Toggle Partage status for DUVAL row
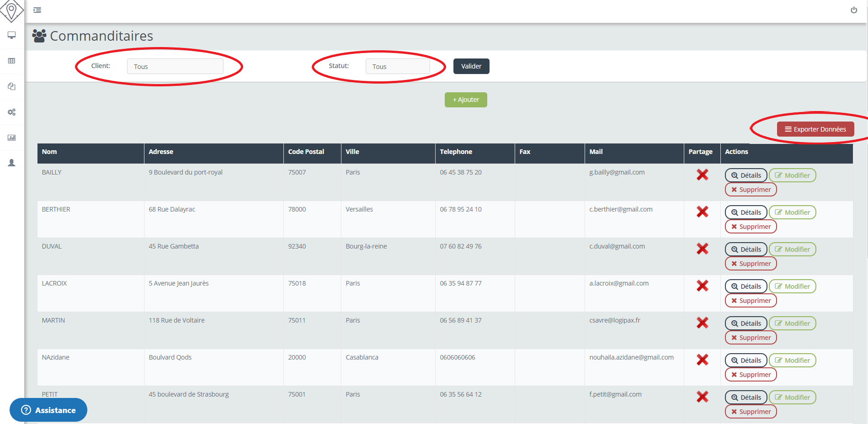 pyautogui.click(x=702, y=249)
